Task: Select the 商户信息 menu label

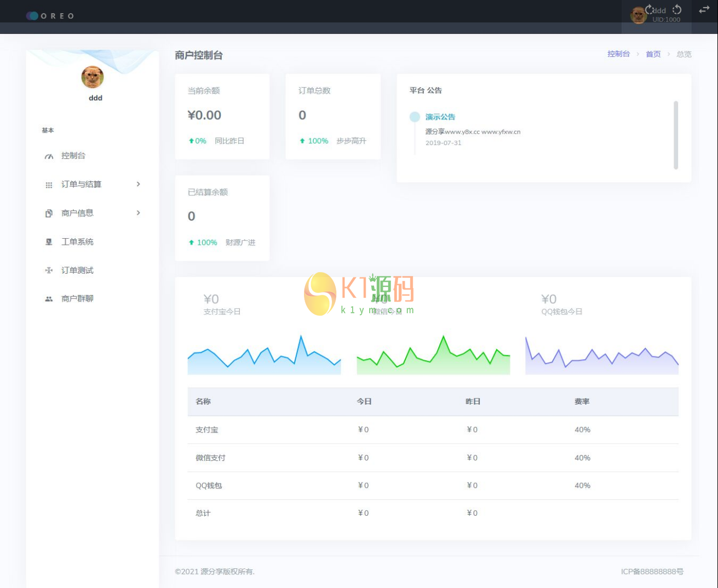Action: (77, 213)
